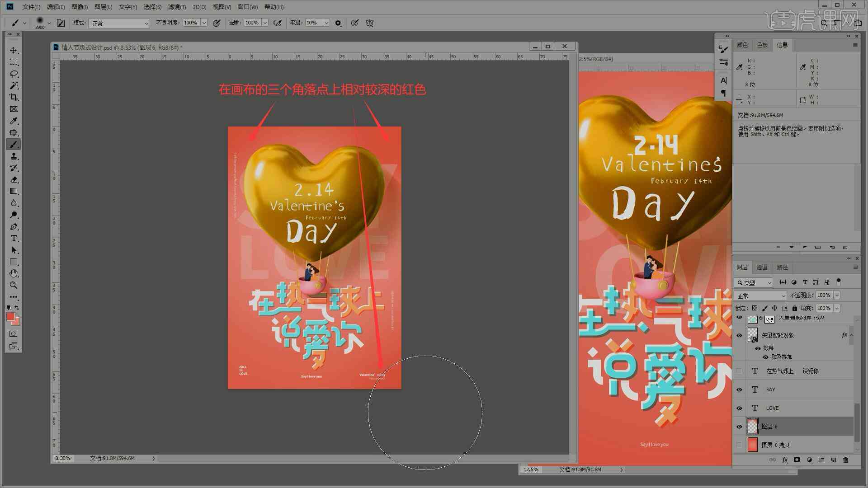This screenshot has height=488, width=868.
Task: Toggle visibility of the SAY layer
Action: (x=739, y=389)
